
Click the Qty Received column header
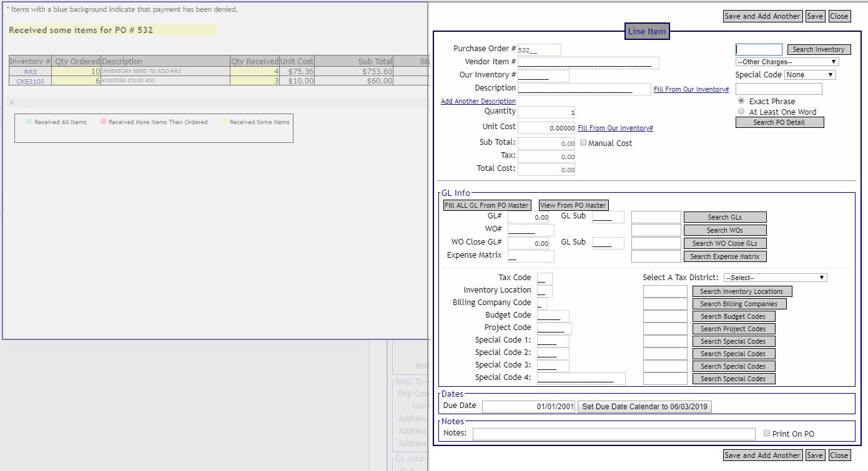(255, 61)
